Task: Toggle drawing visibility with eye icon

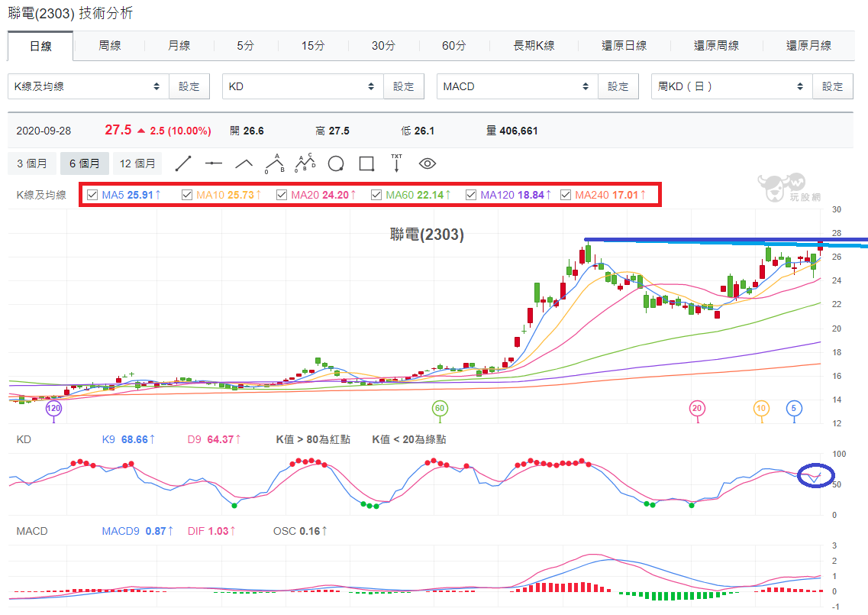Action: point(428,163)
